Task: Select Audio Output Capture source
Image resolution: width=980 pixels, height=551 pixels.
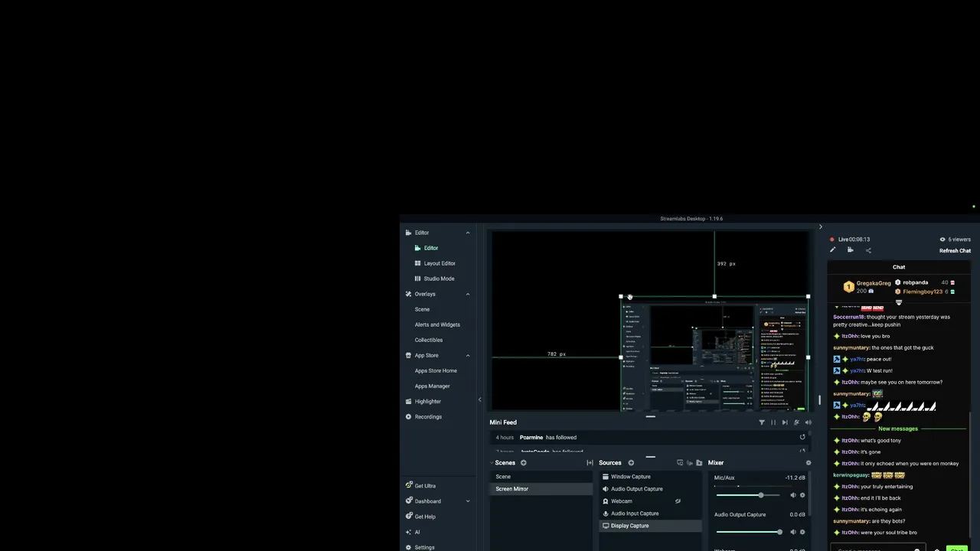Action: point(650,489)
